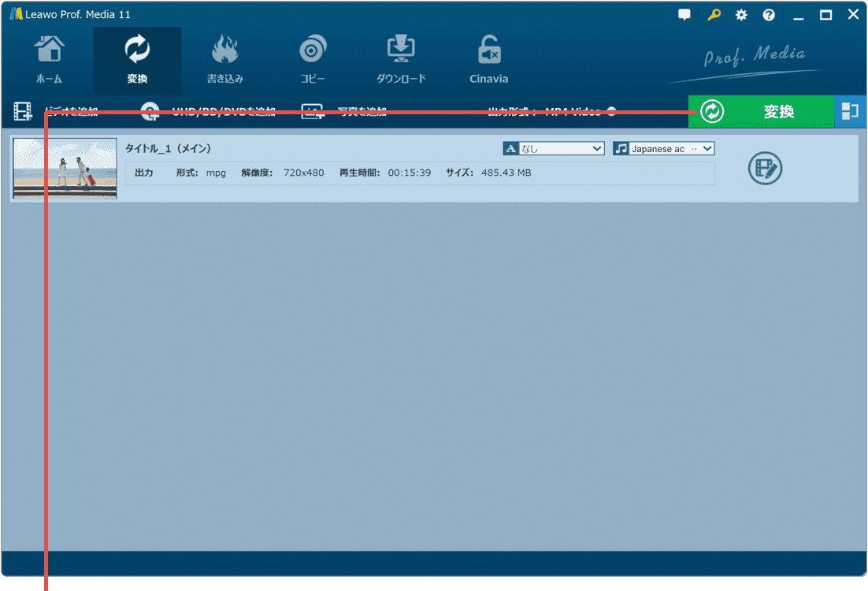
Task: Open the help menu via the question mark
Action: pyautogui.click(x=768, y=14)
